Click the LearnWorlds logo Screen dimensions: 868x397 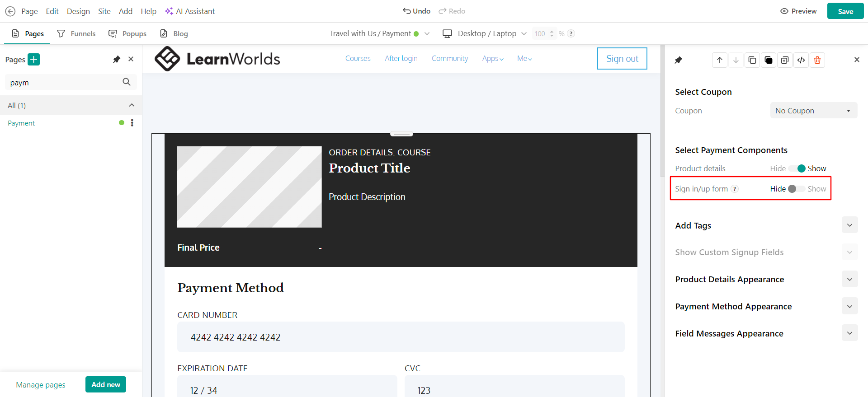pos(217,59)
